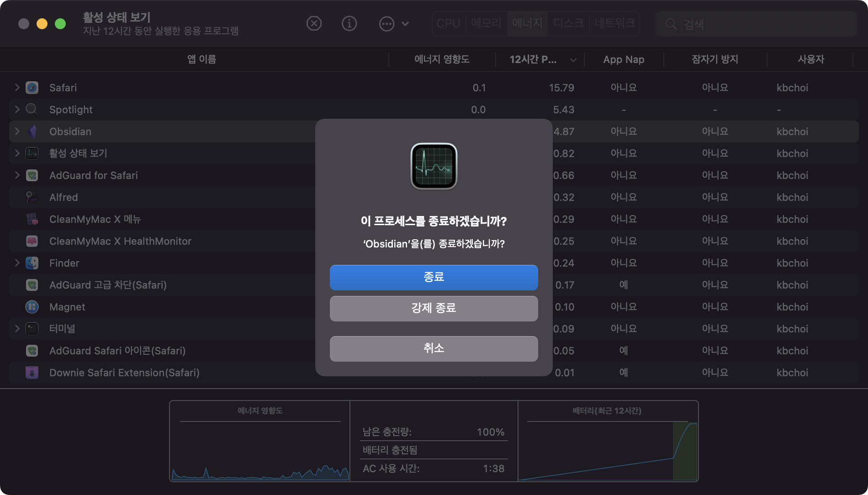Click the CleanMyMac X 메뉴 icon
Viewport: 868px width, 495px height.
click(x=32, y=219)
